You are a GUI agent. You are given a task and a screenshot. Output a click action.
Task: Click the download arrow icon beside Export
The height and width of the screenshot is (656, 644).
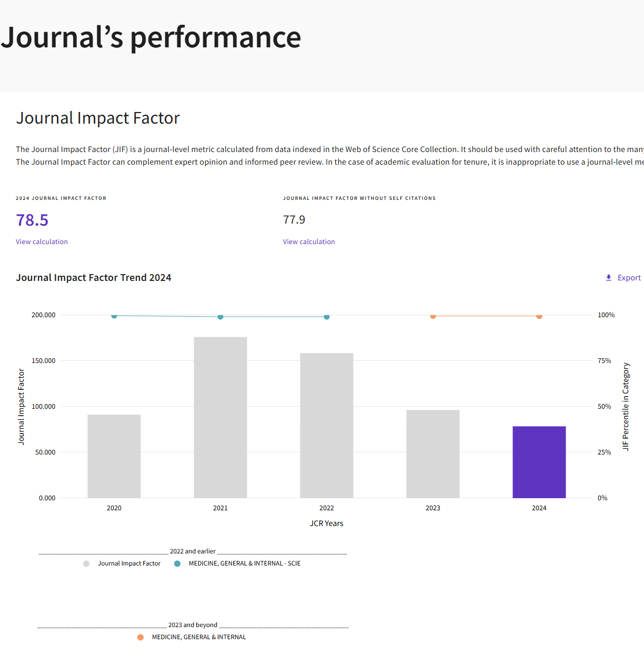pyautogui.click(x=609, y=278)
